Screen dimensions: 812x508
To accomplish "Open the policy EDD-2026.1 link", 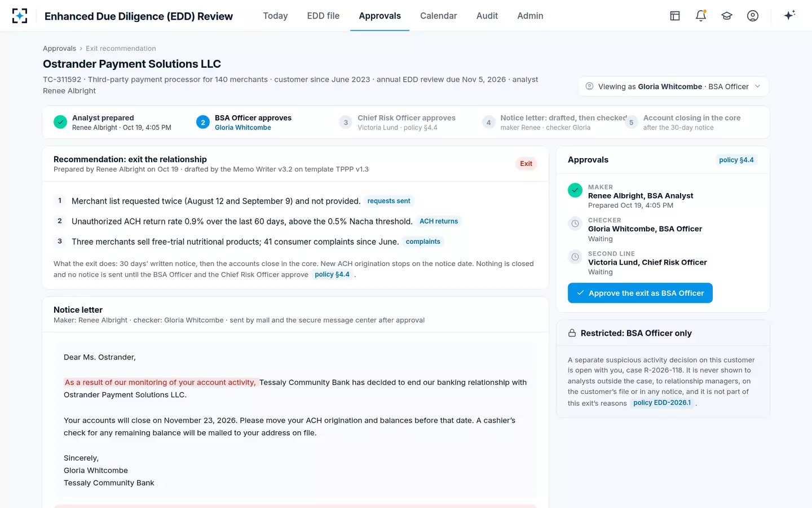I will (662, 403).
